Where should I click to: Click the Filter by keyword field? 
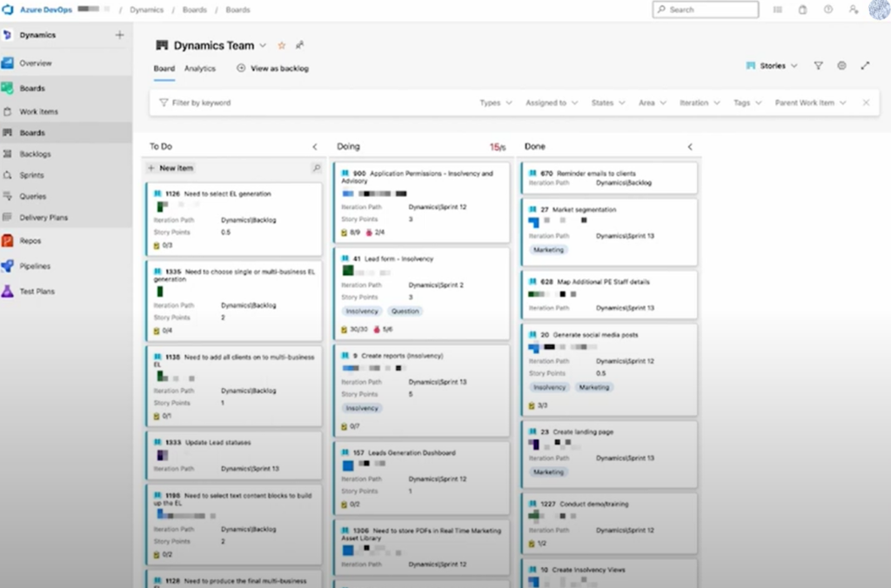(x=261, y=103)
